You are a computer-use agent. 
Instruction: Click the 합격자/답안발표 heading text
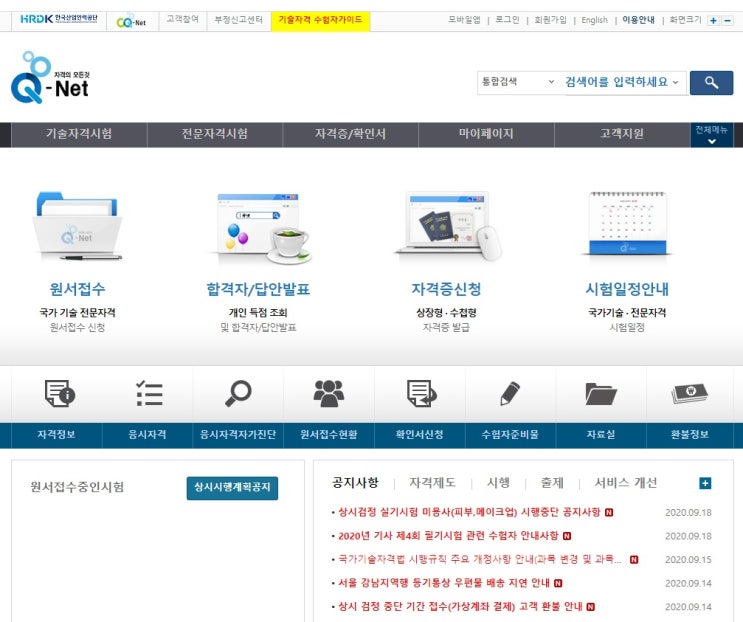tap(258, 289)
